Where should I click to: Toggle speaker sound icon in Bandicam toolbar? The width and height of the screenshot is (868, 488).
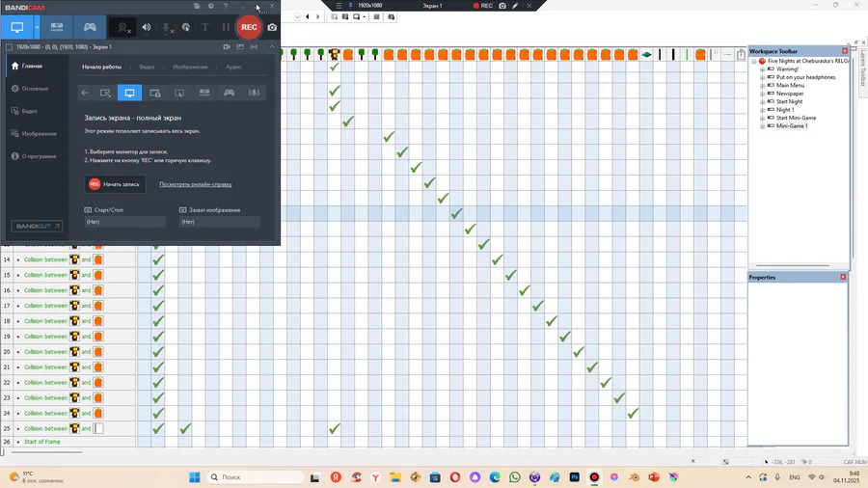click(x=147, y=27)
